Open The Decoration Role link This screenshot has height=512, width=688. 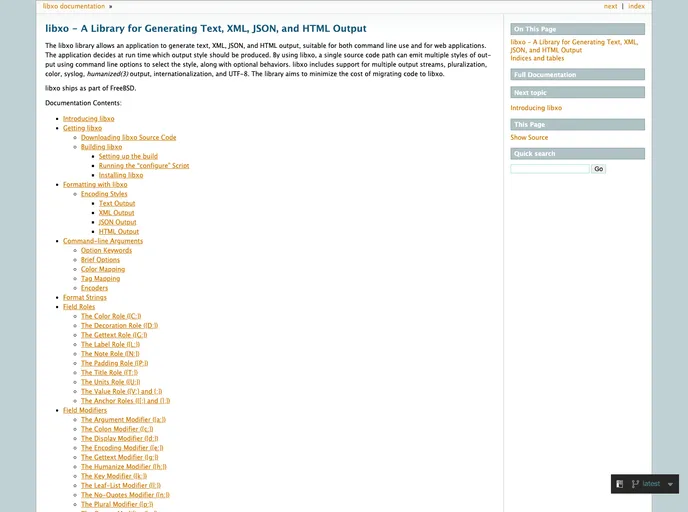119,326
